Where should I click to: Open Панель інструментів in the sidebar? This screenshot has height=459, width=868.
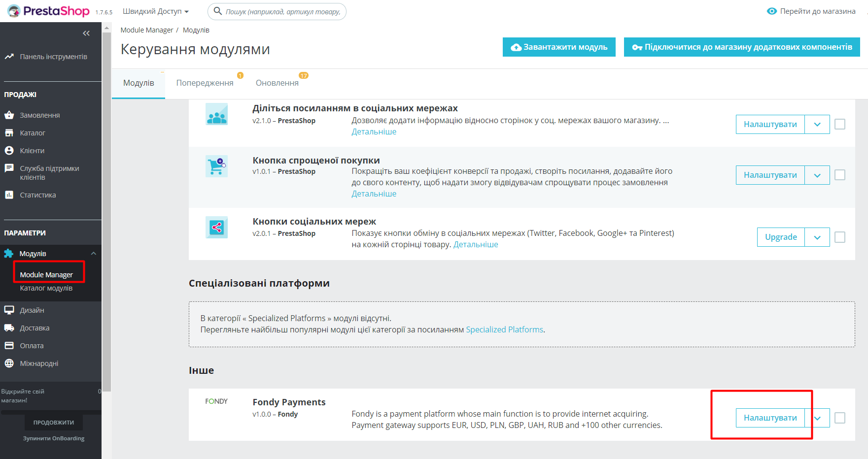click(53, 57)
